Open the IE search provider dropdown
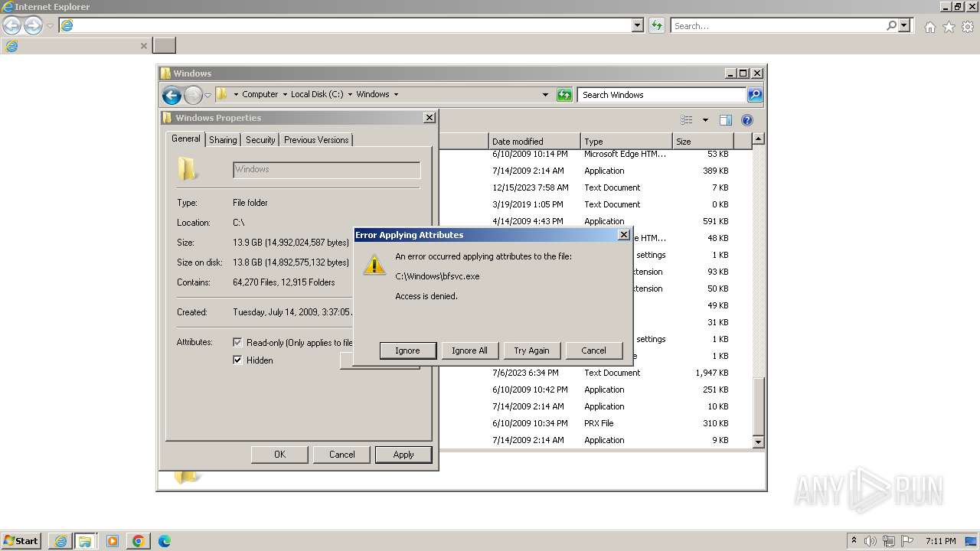 (x=905, y=25)
